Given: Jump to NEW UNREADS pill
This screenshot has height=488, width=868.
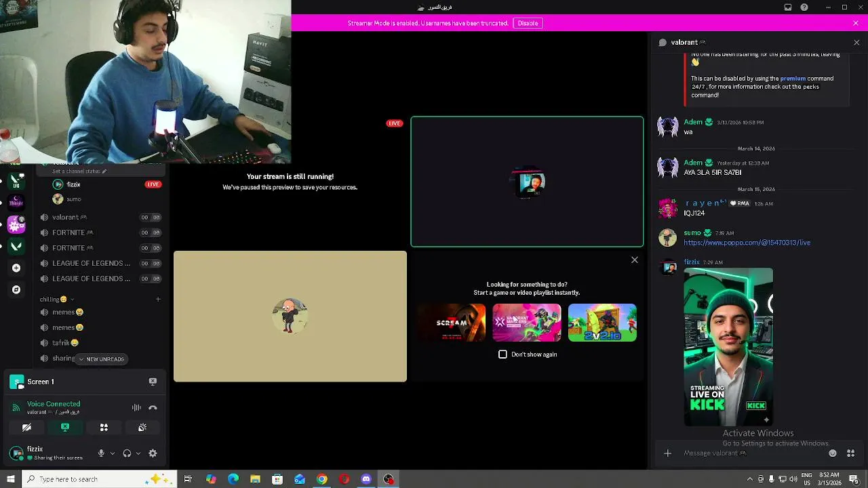Looking at the screenshot, I should pos(102,359).
